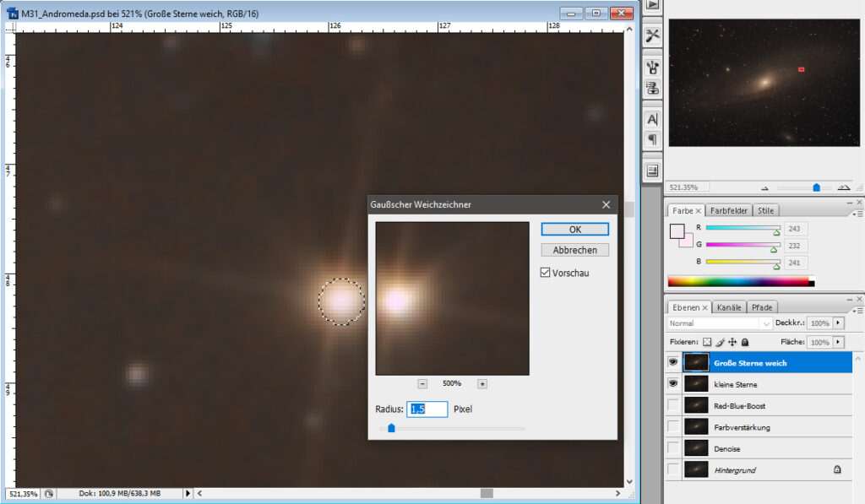Screen dimensions: 865x504
Task: Click the status bar preview icon next to zoom
Action: click(x=48, y=494)
